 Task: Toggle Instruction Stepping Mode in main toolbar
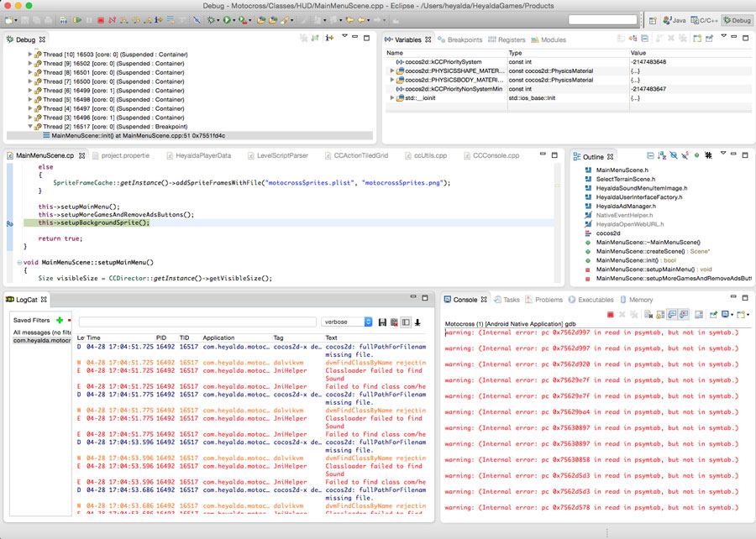click(x=159, y=20)
